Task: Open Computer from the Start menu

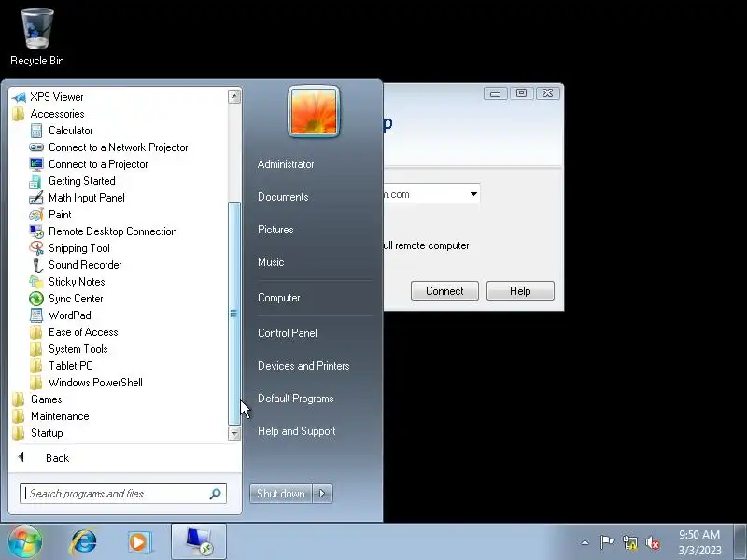Action: pos(279,298)
